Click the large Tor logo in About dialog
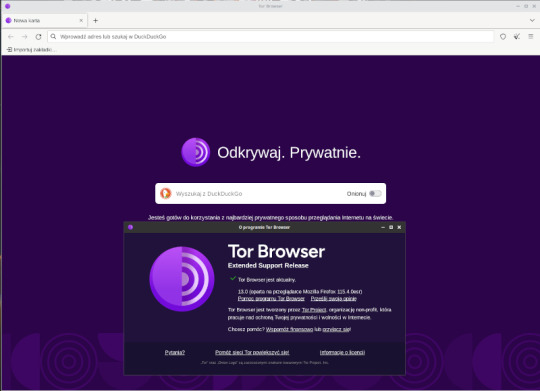 click(x=182, y=279)
